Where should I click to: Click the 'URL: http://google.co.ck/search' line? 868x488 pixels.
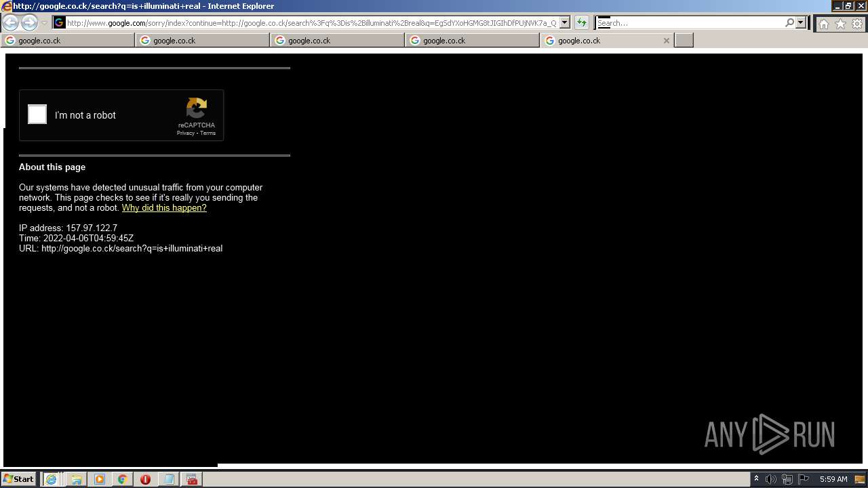pyautogui.click(x=121, y=249)
